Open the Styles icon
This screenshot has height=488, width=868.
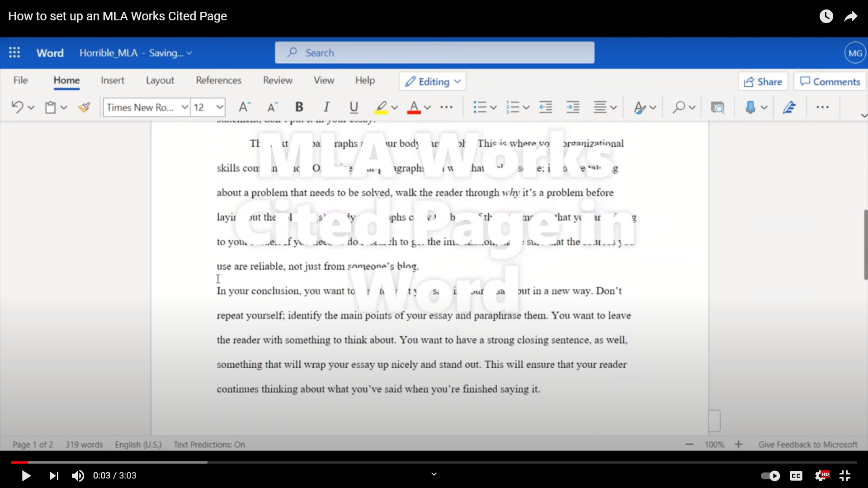coord(639,107)
